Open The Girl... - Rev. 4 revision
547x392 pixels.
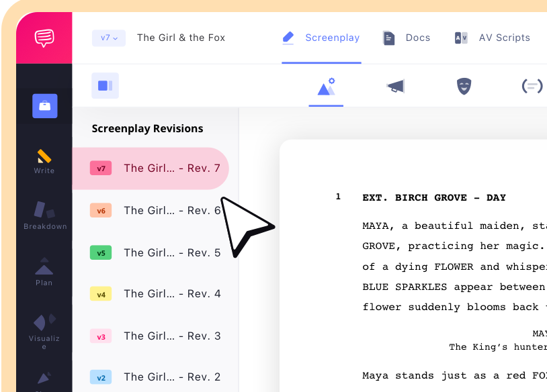click(171, 294)
